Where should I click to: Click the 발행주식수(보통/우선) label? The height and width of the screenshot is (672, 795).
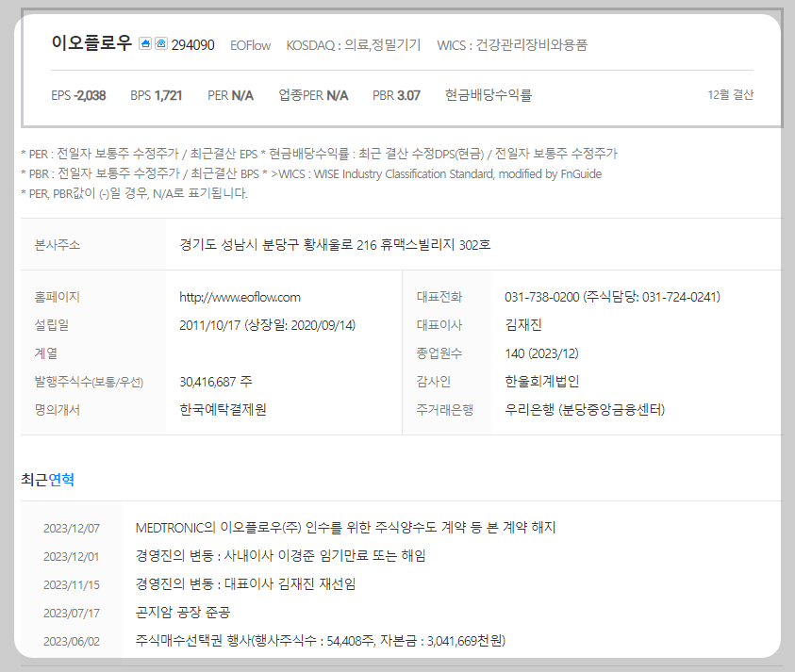point(89,382)
